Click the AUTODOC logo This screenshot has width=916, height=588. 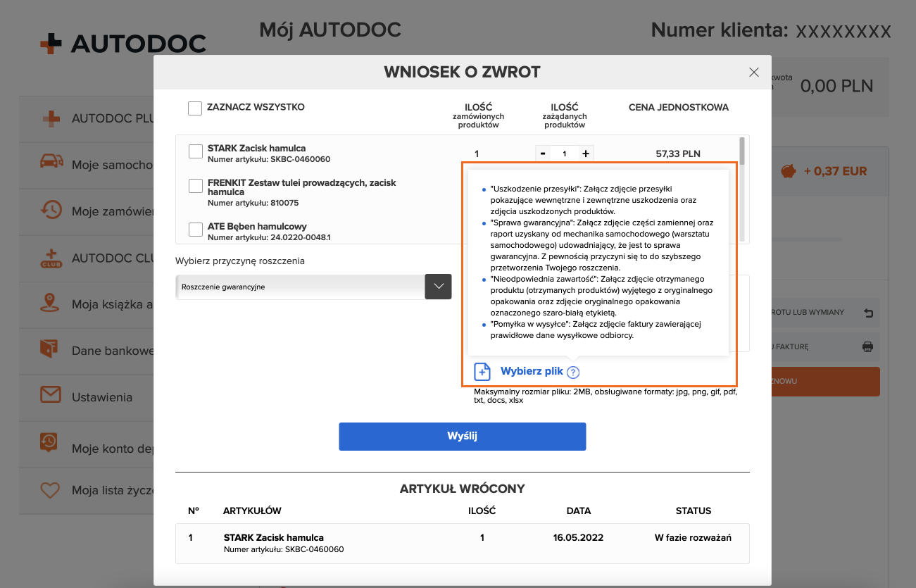[x=123, y=43]
